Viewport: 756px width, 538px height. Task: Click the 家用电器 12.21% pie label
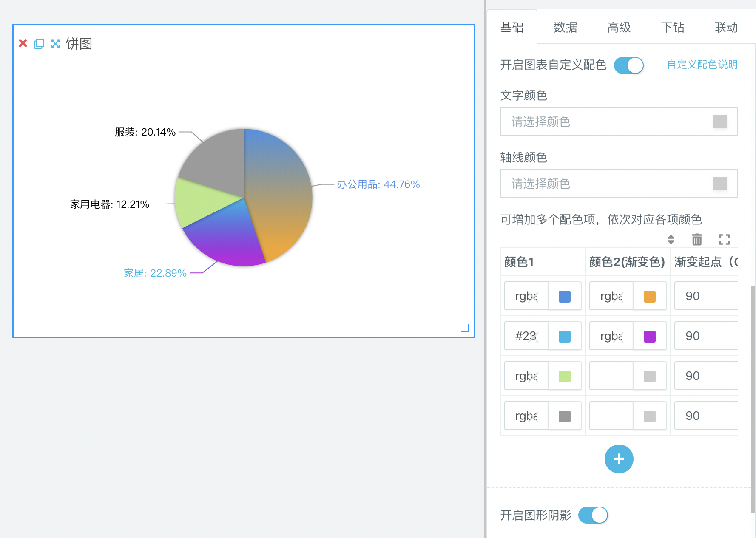pos(110,204)
